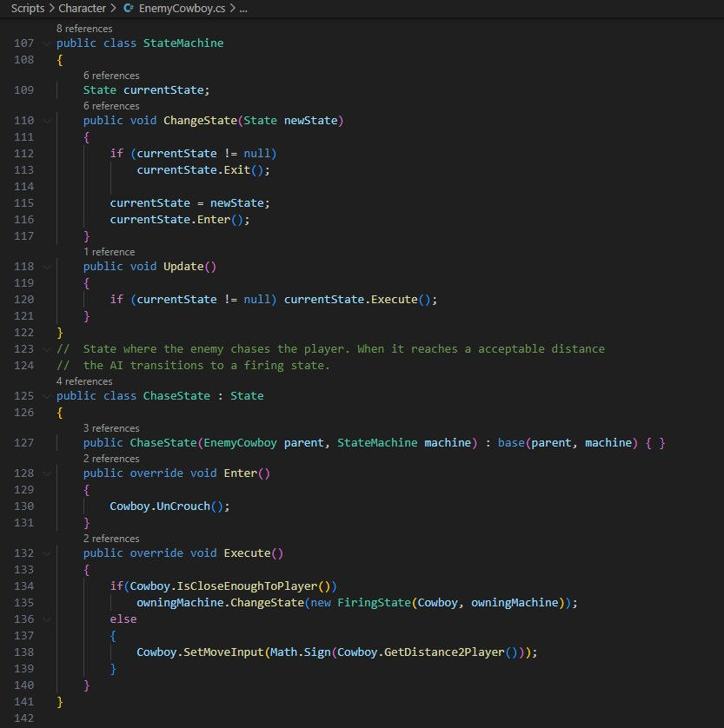The height and width of the screenshot is (728, 724).
Task: Click base keyword on line 127
Action: [x=511, y=443]
